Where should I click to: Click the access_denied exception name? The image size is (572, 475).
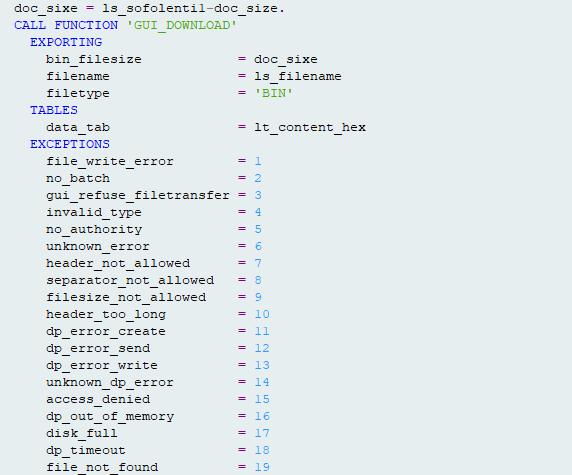[98, 399]
